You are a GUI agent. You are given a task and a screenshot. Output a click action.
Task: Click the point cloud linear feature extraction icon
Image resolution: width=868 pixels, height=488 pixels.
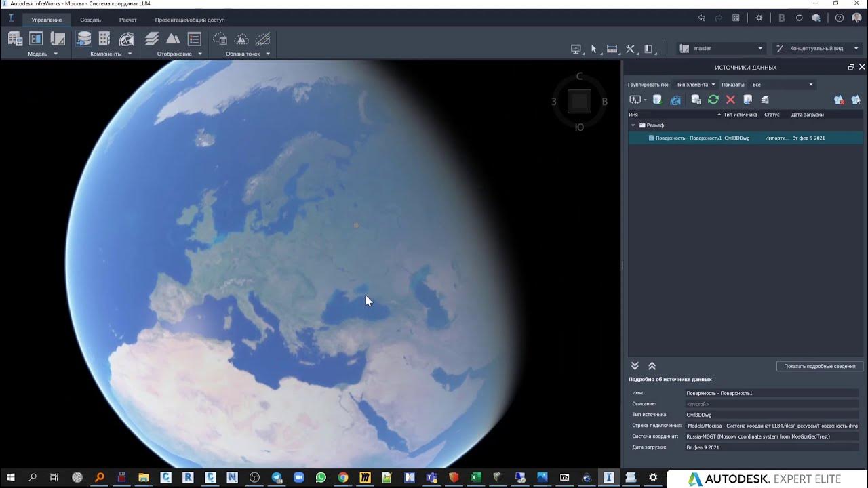click(262, 39)
